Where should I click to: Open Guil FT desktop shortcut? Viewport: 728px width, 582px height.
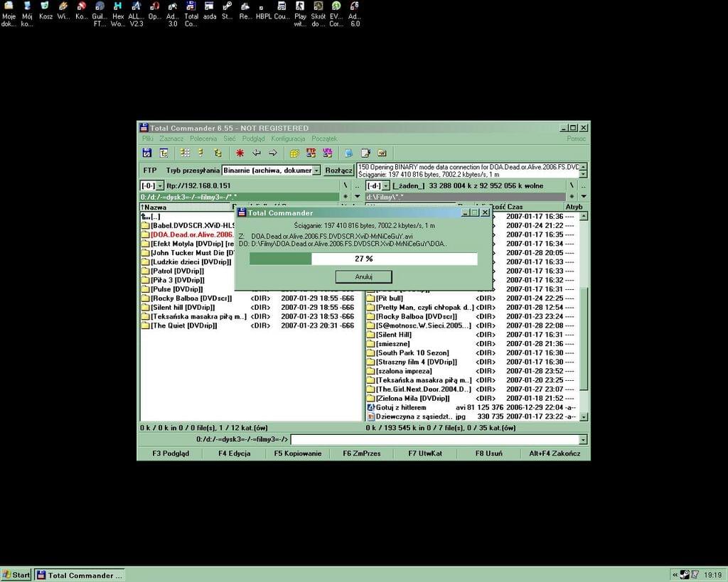click(100, 14)
